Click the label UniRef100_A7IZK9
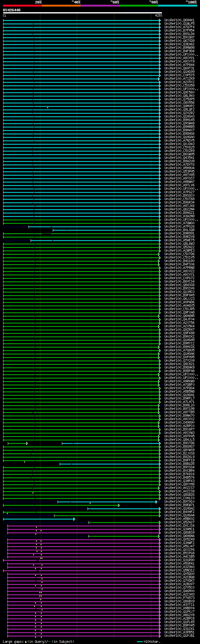Viewport: 200px width, 644px height. 179,78
